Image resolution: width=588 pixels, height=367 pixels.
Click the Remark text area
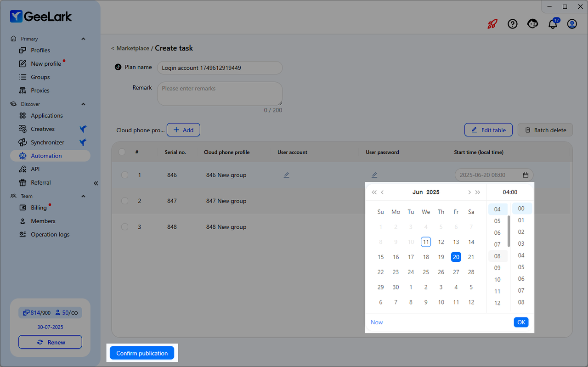[220, 94]
